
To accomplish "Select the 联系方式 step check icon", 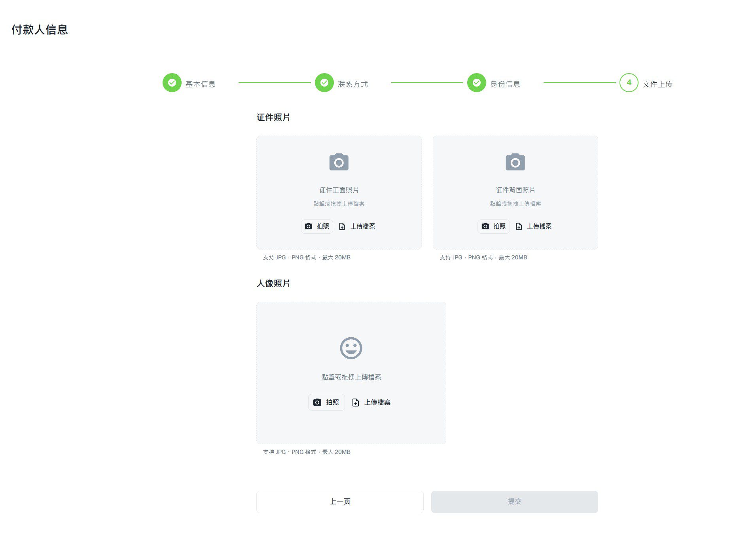I will point(324,83).
